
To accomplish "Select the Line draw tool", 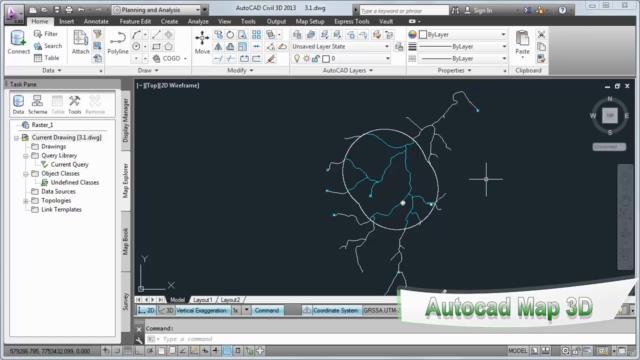I will click(x=156, y=35).
